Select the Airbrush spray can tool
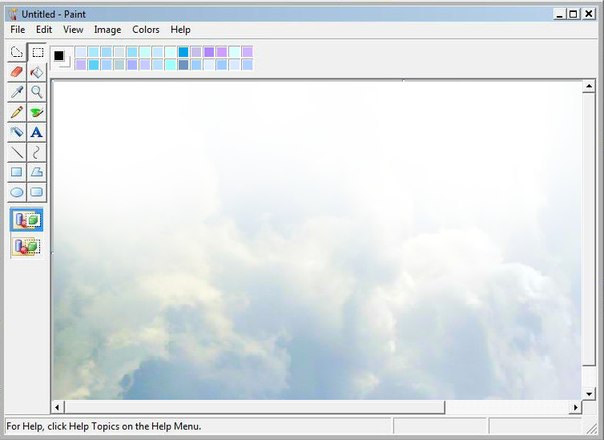This screenshot has width=604, height=440. (x=17, y=132)
